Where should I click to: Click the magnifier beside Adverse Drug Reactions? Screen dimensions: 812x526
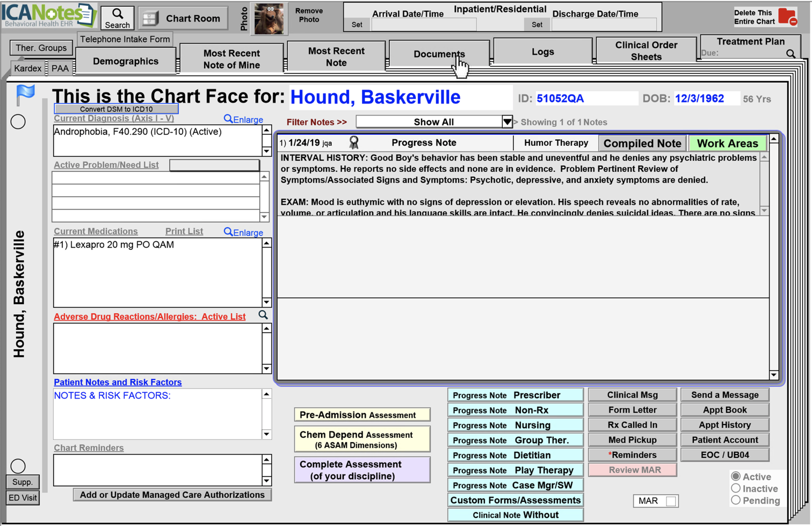[263, 315]
